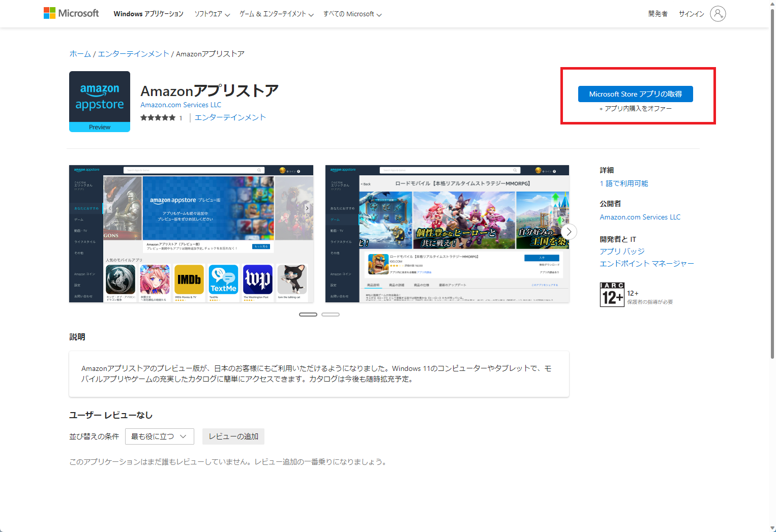The image size is (776, 532).
Task: Click the レビューの追加 button
Action: (x=233, y=436)
